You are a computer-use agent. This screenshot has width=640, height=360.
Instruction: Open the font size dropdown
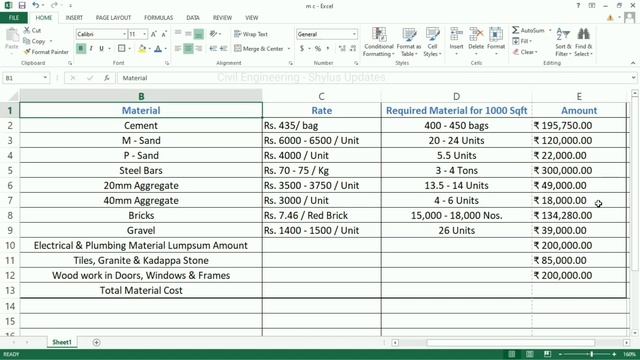(x=144, y=34)
